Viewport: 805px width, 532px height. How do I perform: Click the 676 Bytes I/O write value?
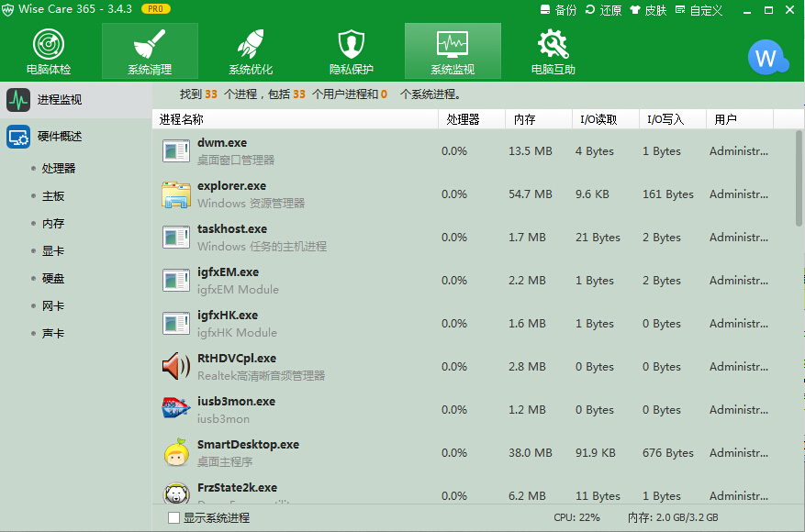click(668, 452)
